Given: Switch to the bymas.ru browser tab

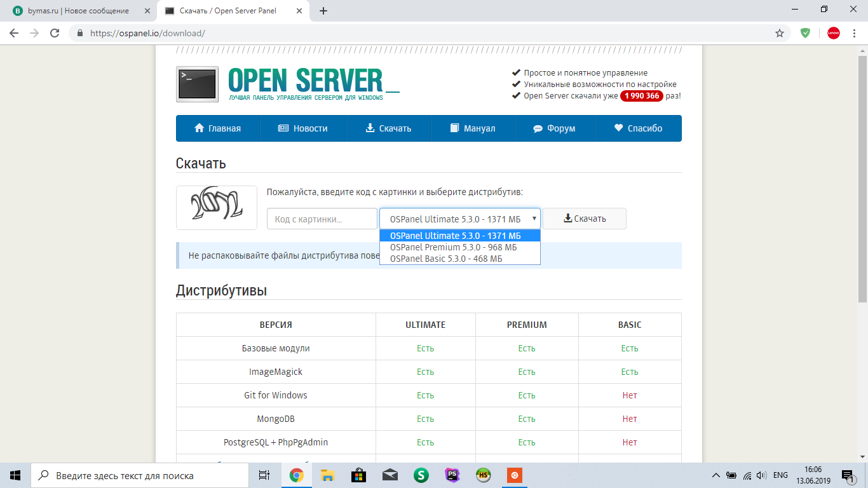Looking at the screenshot, I should coord(79,11).
